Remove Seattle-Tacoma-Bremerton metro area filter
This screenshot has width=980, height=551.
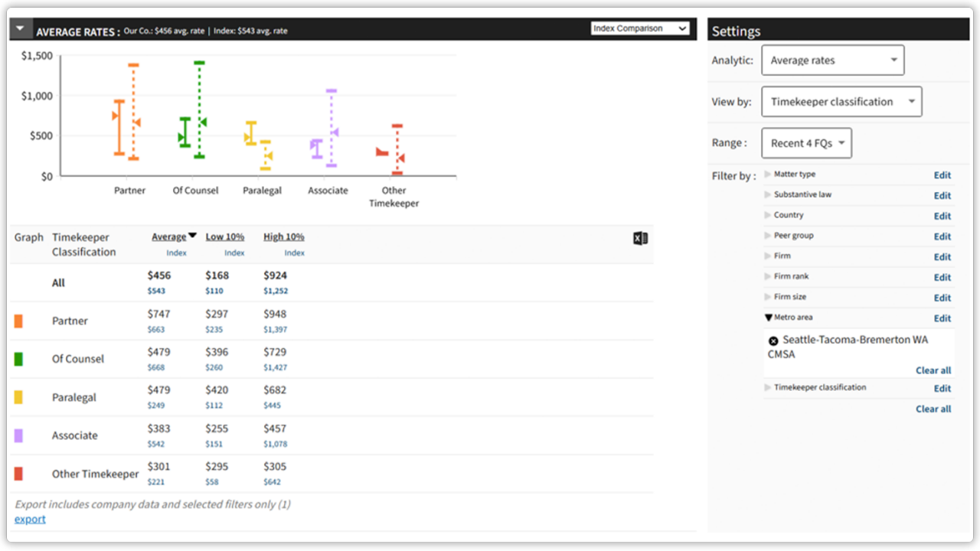(773, 341)
